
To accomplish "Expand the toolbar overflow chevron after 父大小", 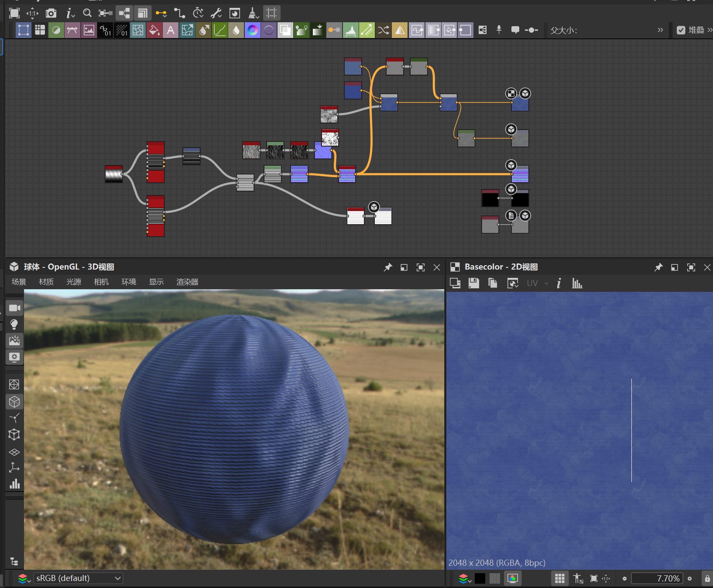I will (x=660, y=30).
